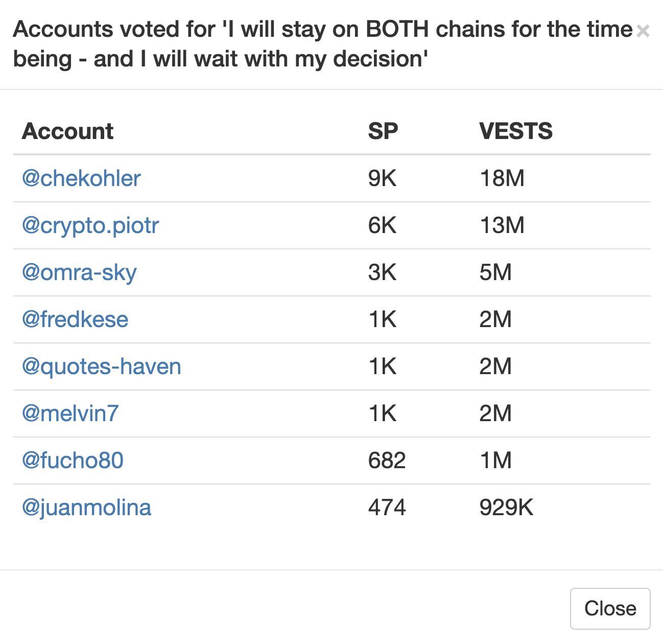Click the Account column header
Viewport: 663px width, 644px height.
click(x=67, y=131)
